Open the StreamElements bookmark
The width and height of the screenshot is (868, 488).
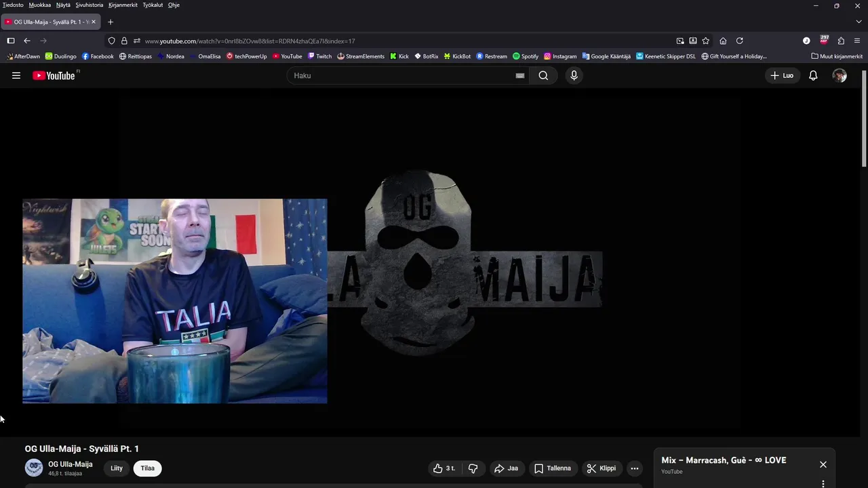click(361, 56)
